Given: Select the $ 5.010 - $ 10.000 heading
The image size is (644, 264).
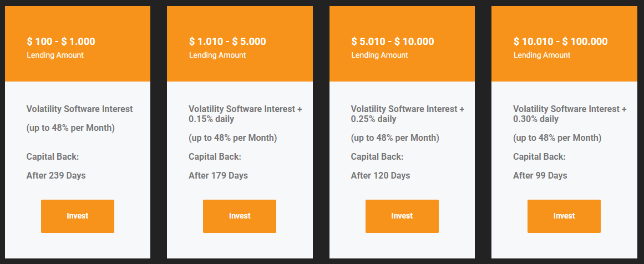Looking at the screenshot, I should 392,42.
